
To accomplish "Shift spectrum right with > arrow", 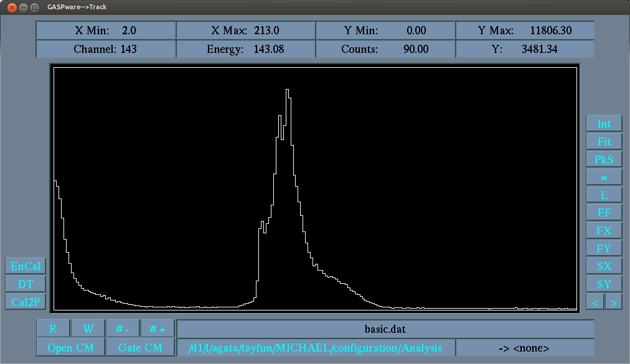I will 613,303.
